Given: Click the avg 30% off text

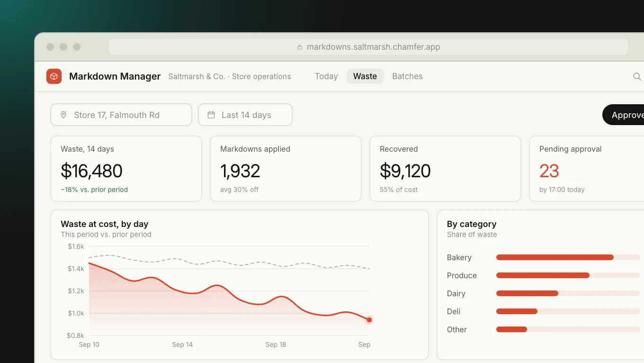Looking at the screenshot, I should click(x=239, y=190).
